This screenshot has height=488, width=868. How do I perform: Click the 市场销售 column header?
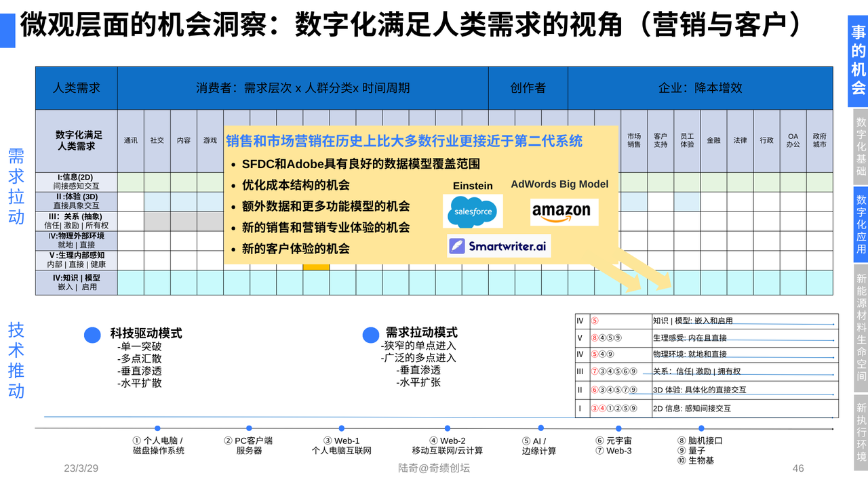pos(634,140)
